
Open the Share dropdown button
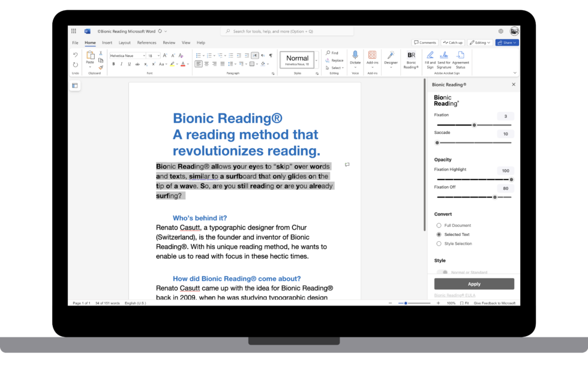(507, 43)
